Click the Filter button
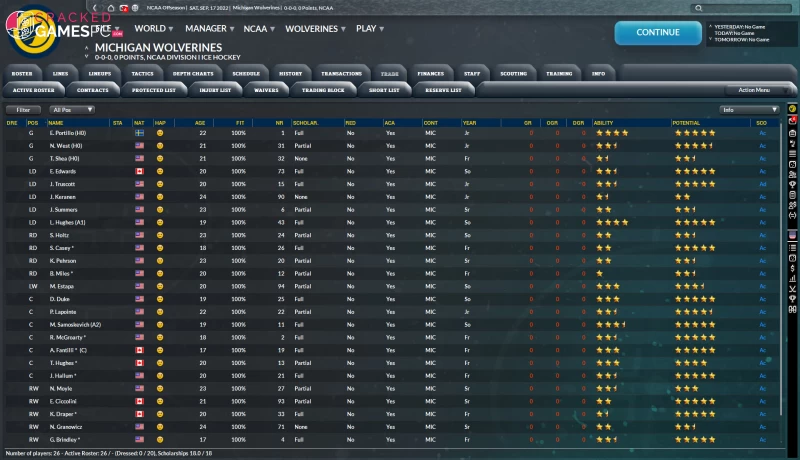 [x=24, y=109]
